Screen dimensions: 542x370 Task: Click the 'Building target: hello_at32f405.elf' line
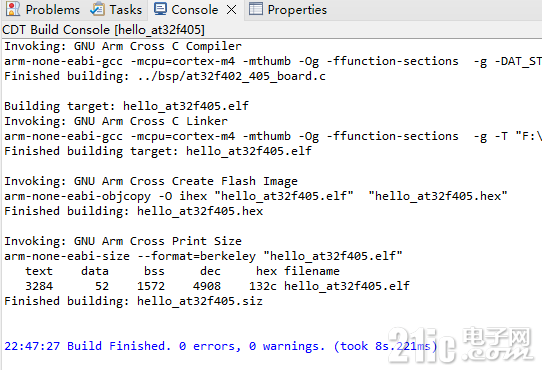click(126, 106)
